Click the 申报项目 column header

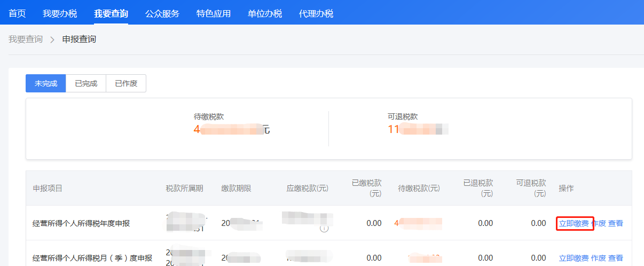(x=48, y=188)
